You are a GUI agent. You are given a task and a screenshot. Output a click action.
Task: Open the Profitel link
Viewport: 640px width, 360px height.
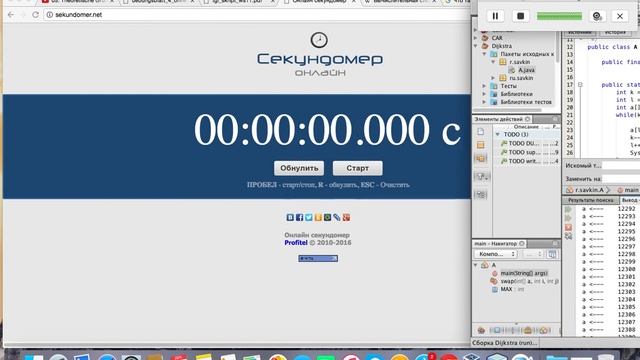click(296, 242)
